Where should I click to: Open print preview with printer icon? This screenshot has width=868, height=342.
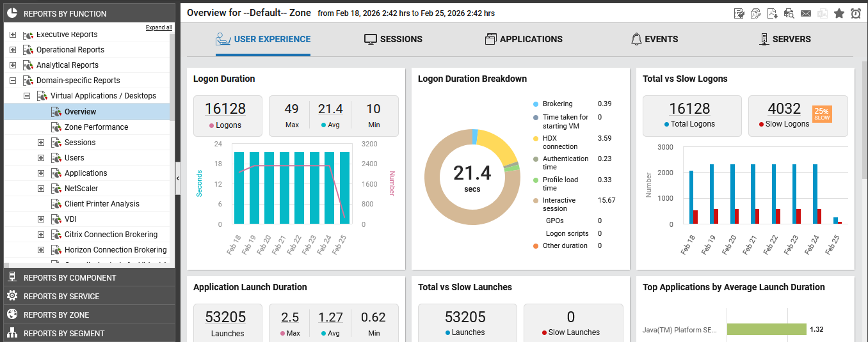(x=789, y=13)
